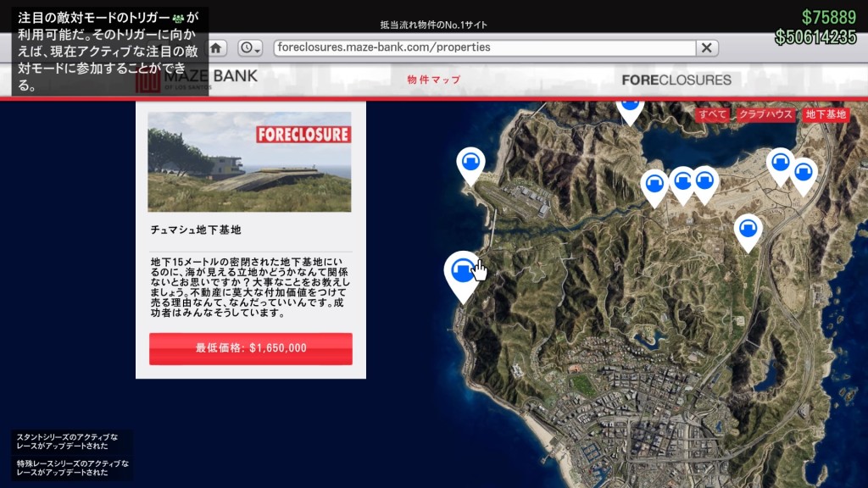Select the rightmost marker of the three-marker cluster
868x488 pixels.
[704, 180]
